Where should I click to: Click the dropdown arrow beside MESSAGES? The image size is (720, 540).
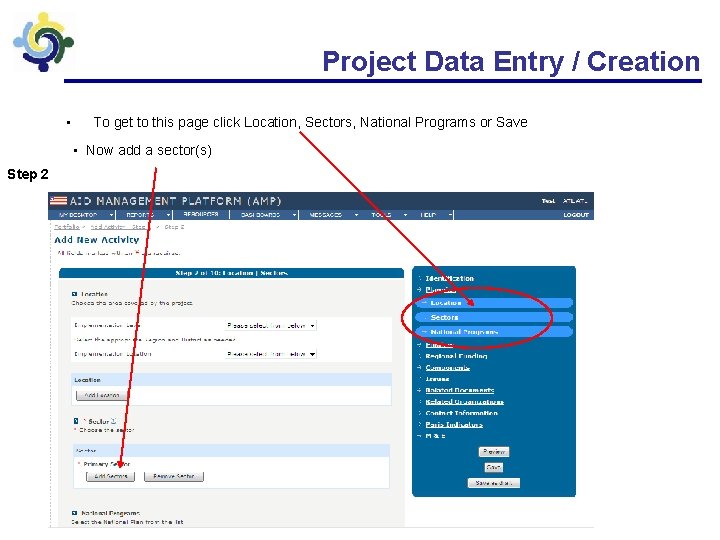[356, 215]
